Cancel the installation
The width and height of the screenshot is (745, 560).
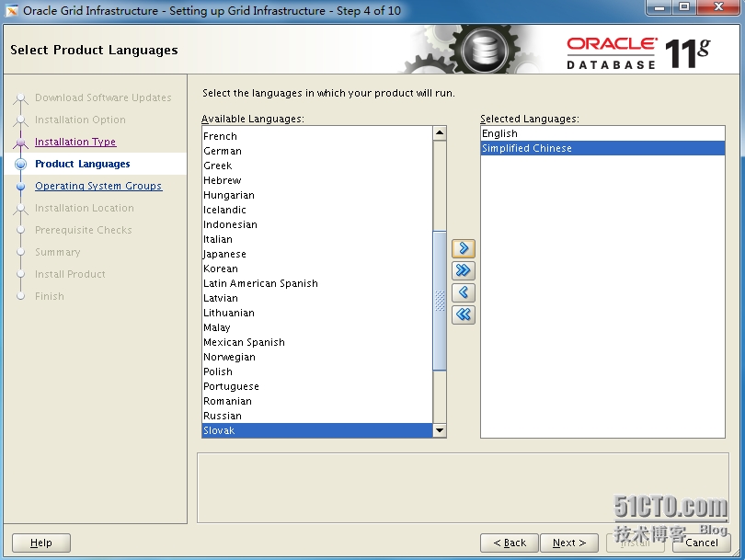pos(702,543)
